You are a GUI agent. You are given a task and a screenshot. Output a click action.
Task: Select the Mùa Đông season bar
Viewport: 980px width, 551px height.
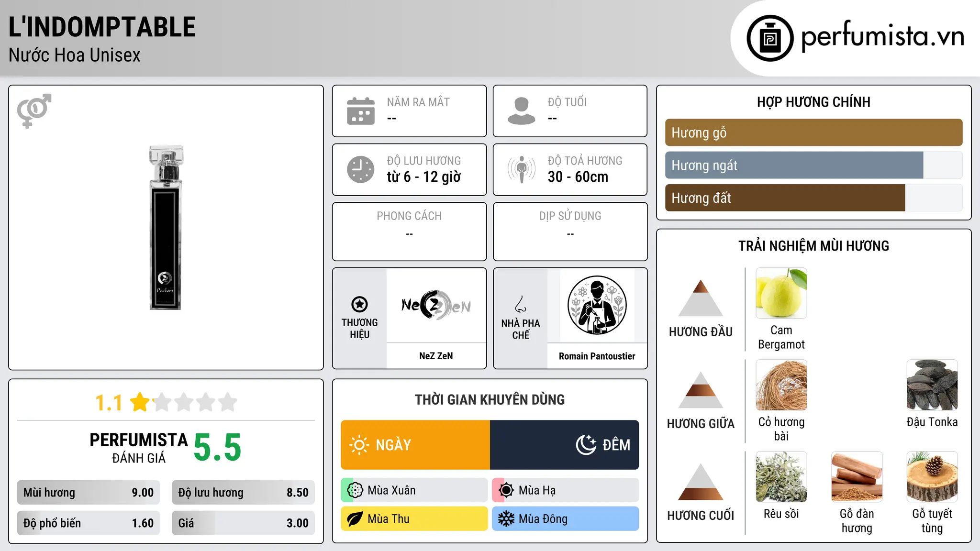(566, 519)
